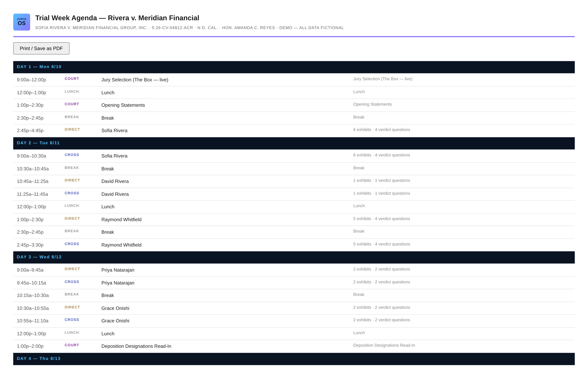Click the Lunch title on Day 2

(108, 207)
